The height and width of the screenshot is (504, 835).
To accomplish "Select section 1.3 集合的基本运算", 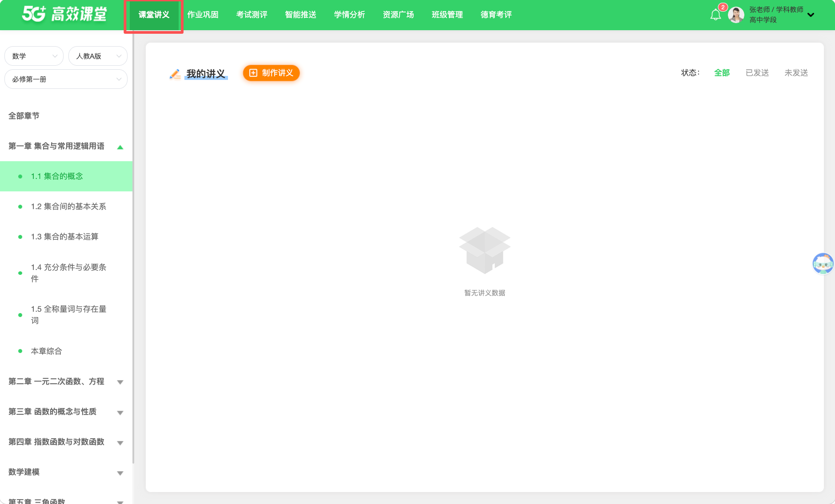I will point(66,237).
